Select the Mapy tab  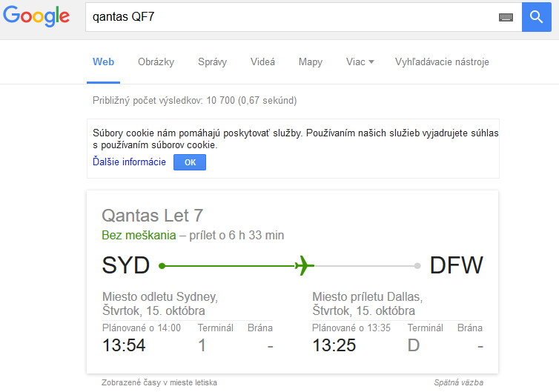pos(311,62)
